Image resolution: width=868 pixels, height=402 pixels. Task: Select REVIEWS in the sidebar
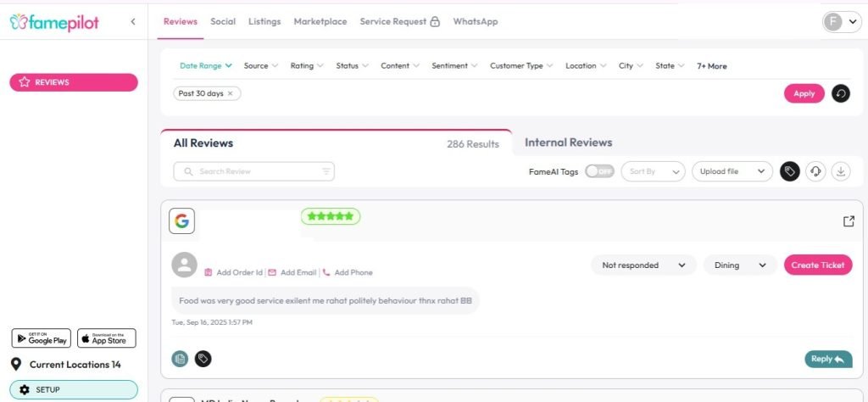point(74,82)
